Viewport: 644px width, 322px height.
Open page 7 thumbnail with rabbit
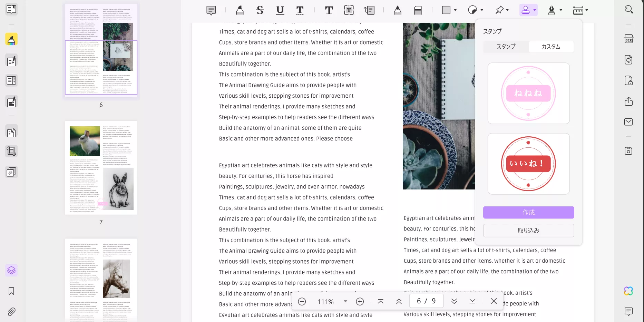click(101, 168)
